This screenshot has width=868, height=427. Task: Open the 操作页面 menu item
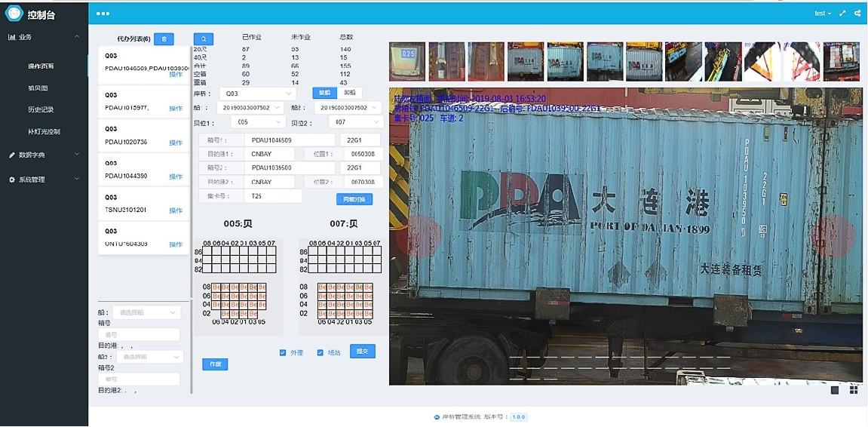coord(41,66)
